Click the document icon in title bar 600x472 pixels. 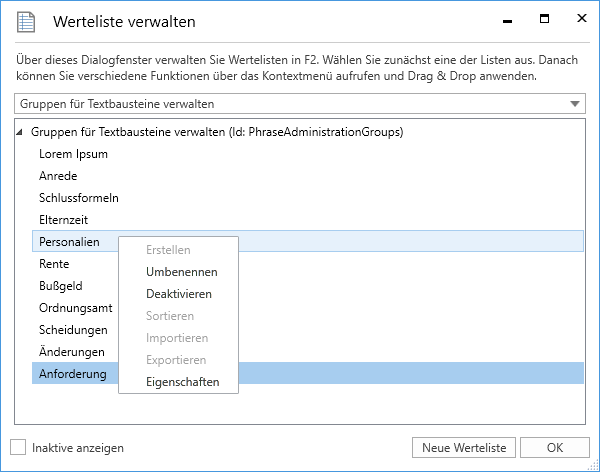27,21
